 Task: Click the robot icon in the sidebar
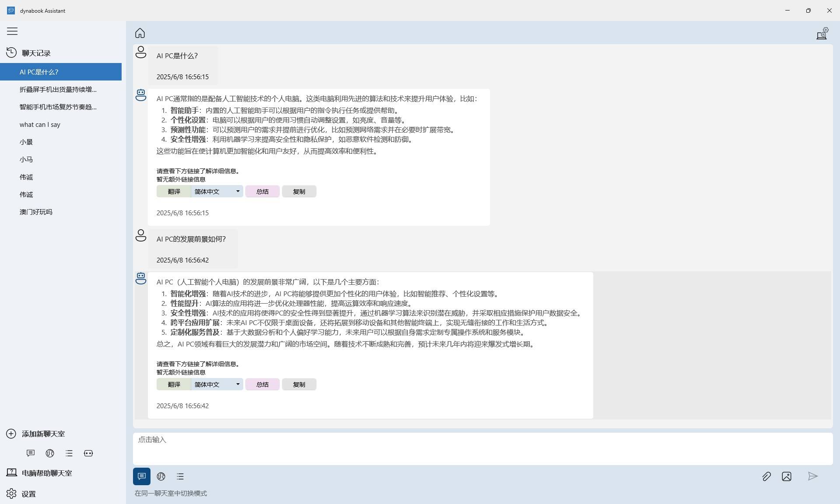[88, 453]
